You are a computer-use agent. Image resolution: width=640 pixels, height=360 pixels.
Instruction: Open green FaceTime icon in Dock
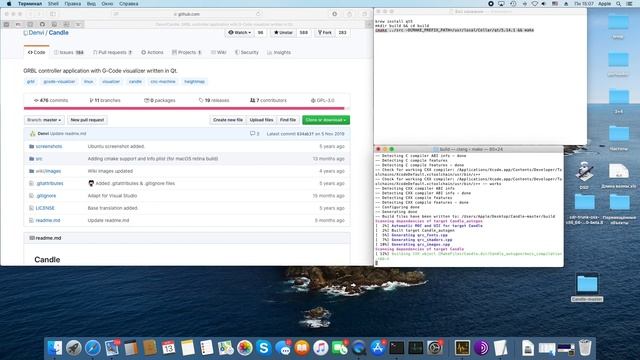[x=340, y=348]
